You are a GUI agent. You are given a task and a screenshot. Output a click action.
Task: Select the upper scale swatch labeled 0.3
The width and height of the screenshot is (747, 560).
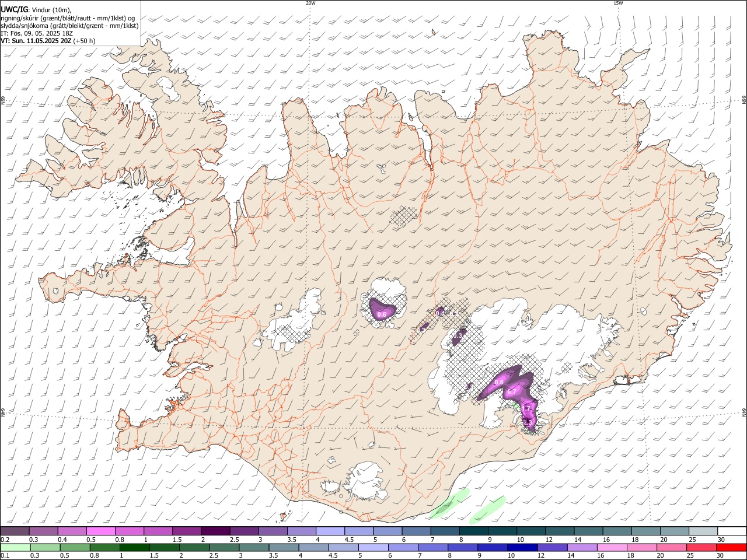pyautogui.click(x=43, y=531)
